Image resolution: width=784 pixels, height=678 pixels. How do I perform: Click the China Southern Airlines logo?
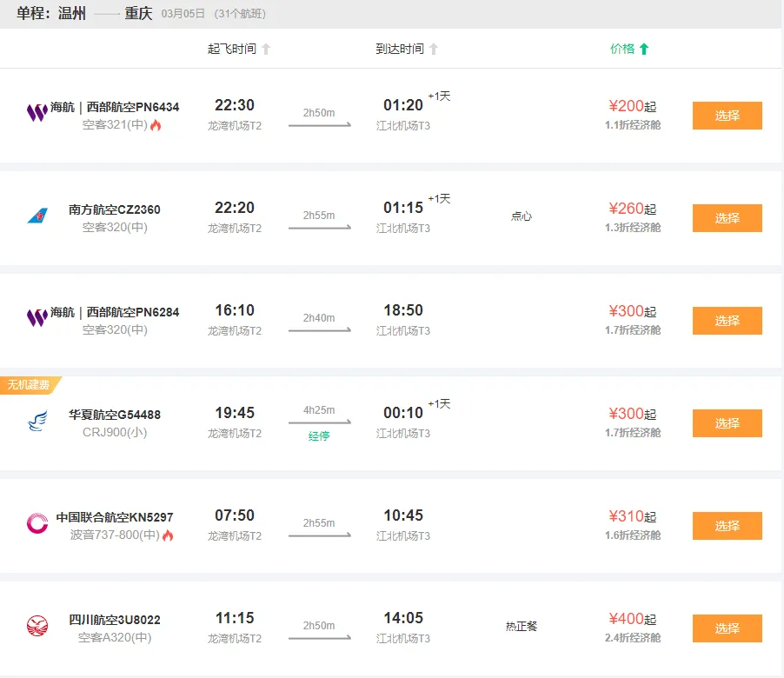pyautogui.click(x=37, y=216)
